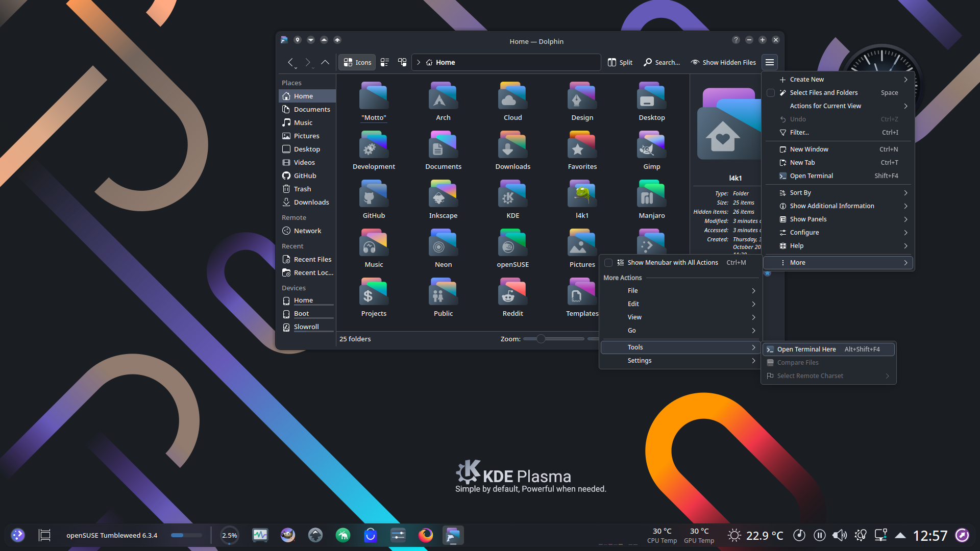Go up to parent folder arrow
980x551 pixels.
pyautogui.click(x=325, y=62)
